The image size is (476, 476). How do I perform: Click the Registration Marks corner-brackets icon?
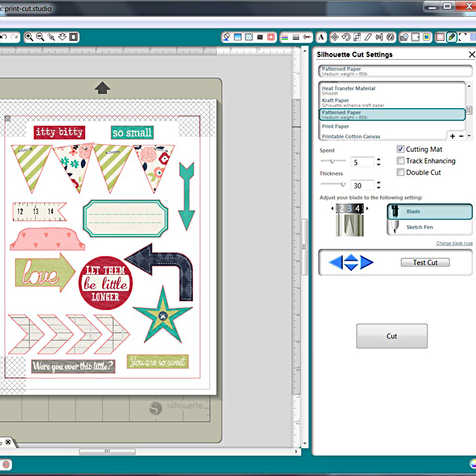coord(462,37)
